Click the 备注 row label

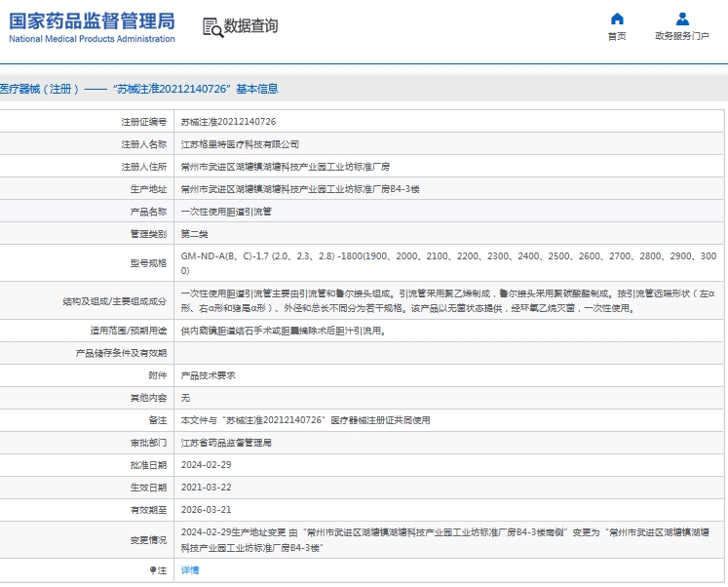[x=158, y=420]
